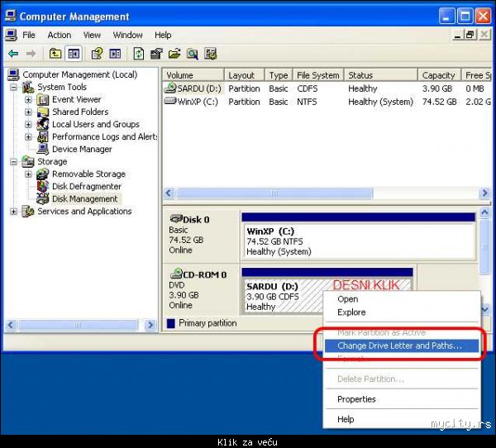Collapse the Storage tree node
The height and width of the screenshot is (448, 496).
coord(14,162)
